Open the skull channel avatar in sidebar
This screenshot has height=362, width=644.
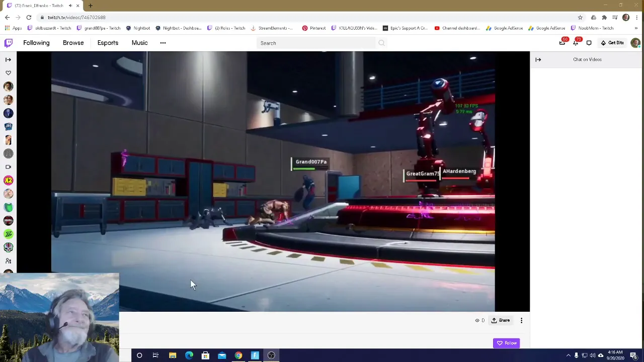(8, 247)
